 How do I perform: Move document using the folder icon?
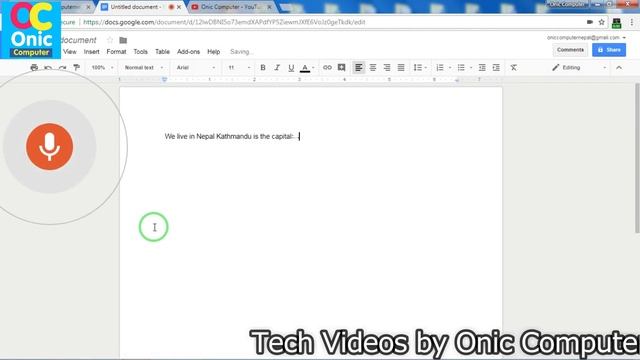tap(123, 40)
